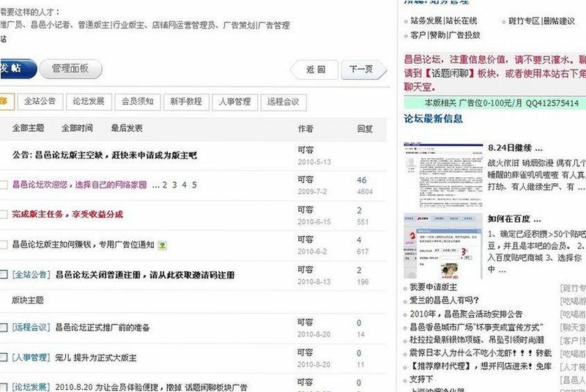This screenshot has width=586, height=392.
Task: Click the [远程会议] tag link
Action: 31,328
